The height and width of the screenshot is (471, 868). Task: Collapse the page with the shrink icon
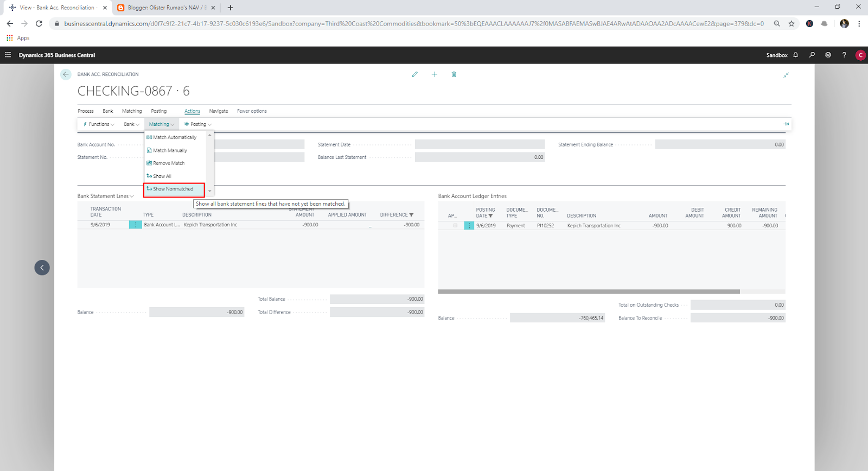pos(786,75)
